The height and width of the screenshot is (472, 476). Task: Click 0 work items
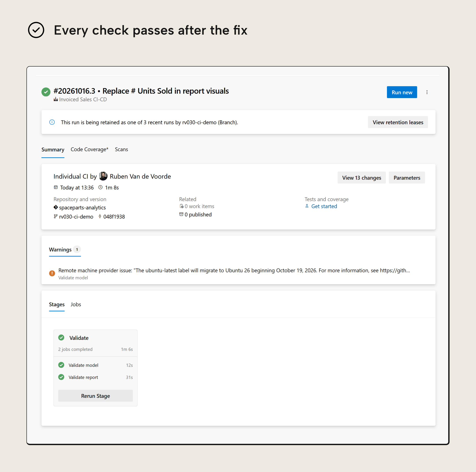[x=199, y=206]
